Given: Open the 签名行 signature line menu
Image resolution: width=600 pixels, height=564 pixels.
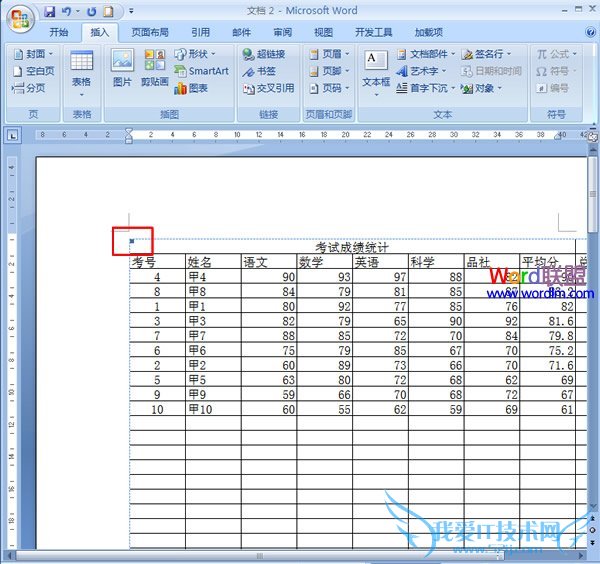Looking at the screenshot, I should tap(486, 54).
